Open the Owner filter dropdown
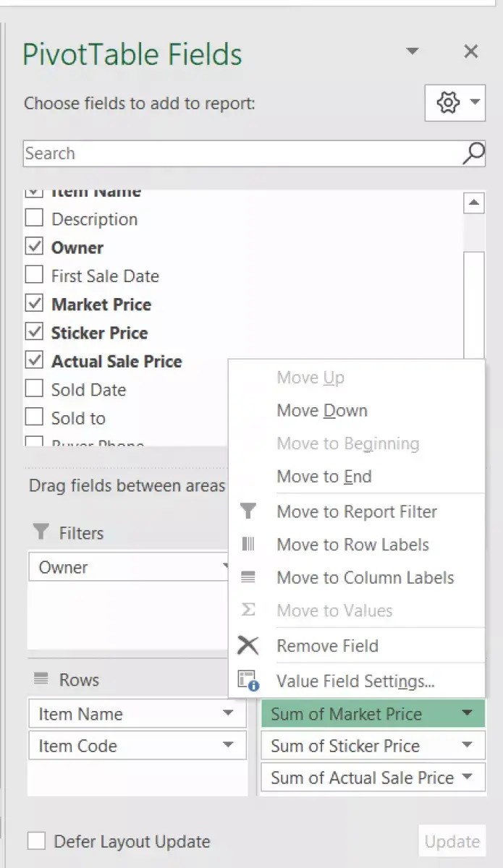 [x=224, y=567]
